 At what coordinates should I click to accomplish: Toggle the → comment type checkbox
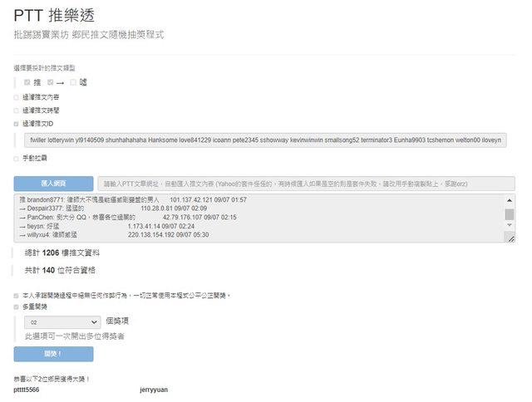coord(50,82)
